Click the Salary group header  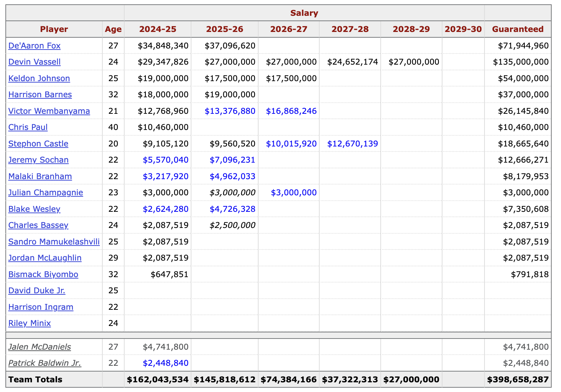pos(304,13)
